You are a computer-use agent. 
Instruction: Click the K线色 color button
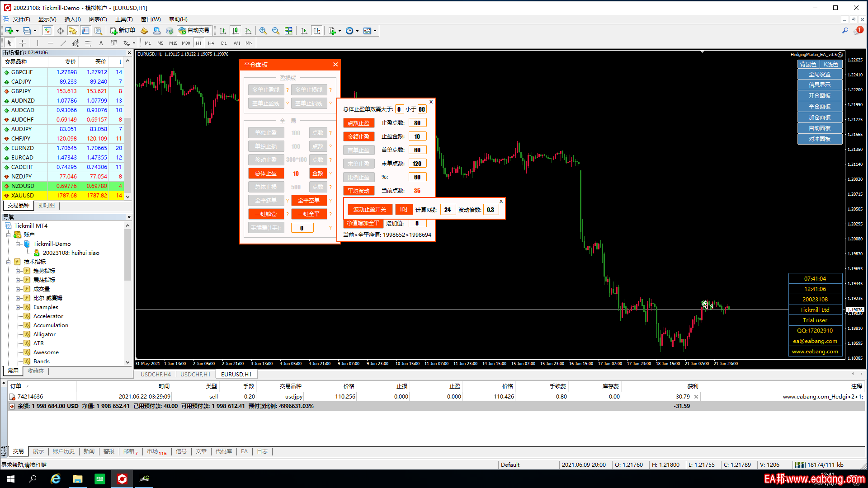[x=831, y=64]
